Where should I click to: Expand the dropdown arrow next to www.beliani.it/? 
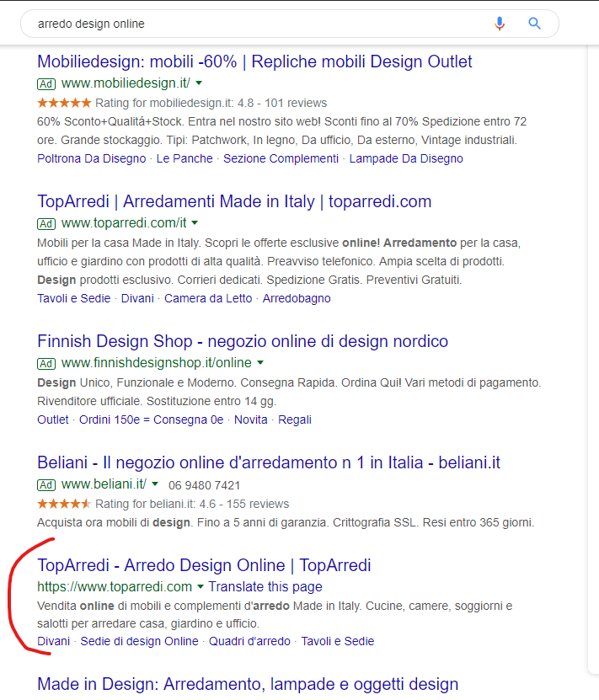pyautogui.click(x=155, y=484)
